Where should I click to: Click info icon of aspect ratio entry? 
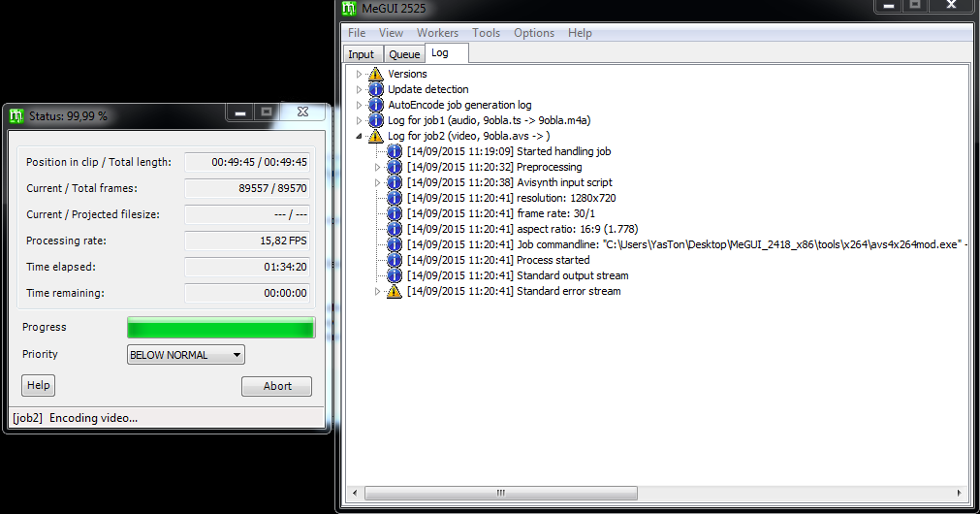(x=395, y=229)
